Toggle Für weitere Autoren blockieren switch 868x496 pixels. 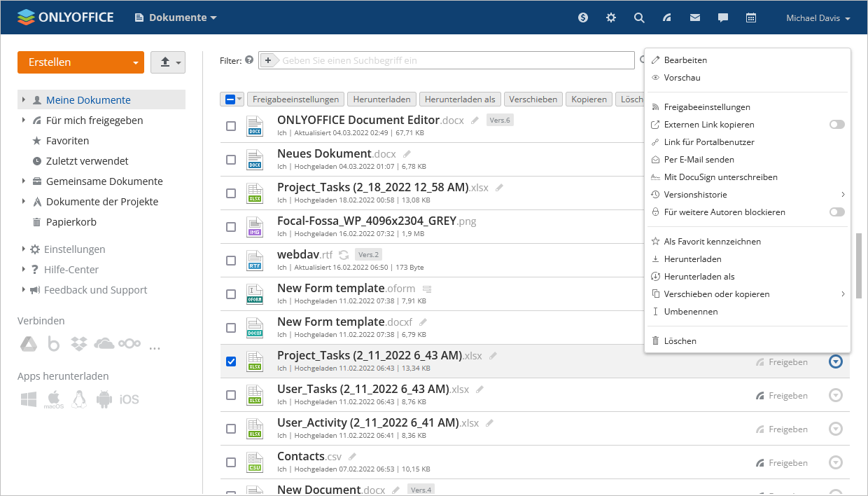click(836, 212)
